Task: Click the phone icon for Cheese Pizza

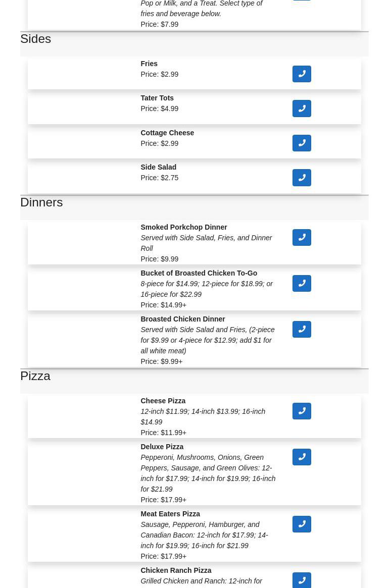Action: point(302,411)
